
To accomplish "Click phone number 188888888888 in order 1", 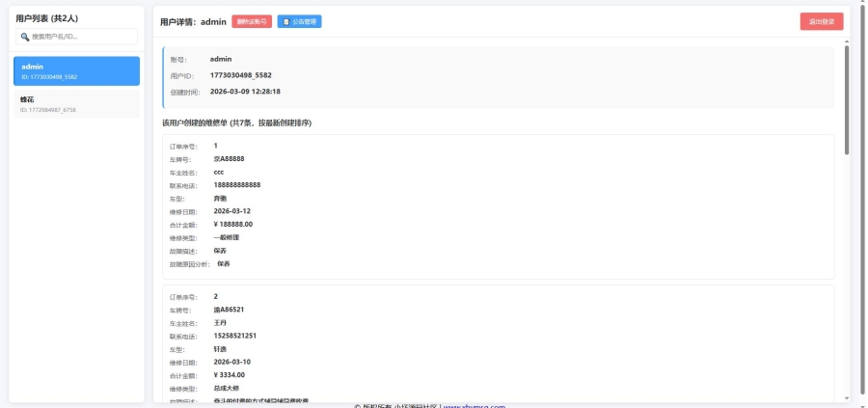I will pyautogui.click(x=237, y=184).
